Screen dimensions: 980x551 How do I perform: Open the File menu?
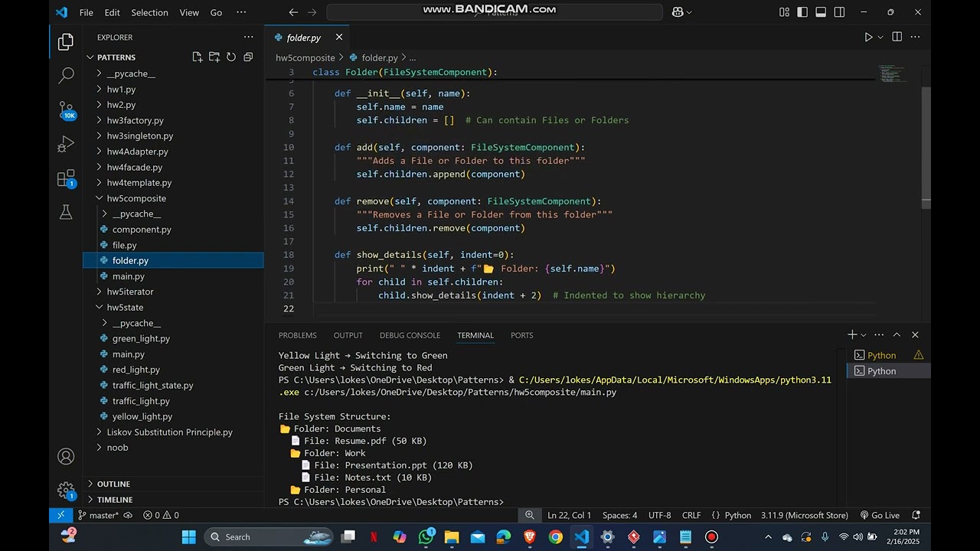pyautogui.click(x=87, y=12)
